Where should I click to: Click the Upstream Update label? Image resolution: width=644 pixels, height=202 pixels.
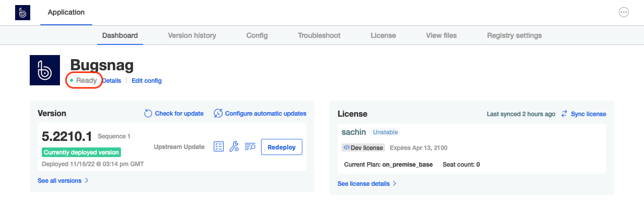pos(179,147)
